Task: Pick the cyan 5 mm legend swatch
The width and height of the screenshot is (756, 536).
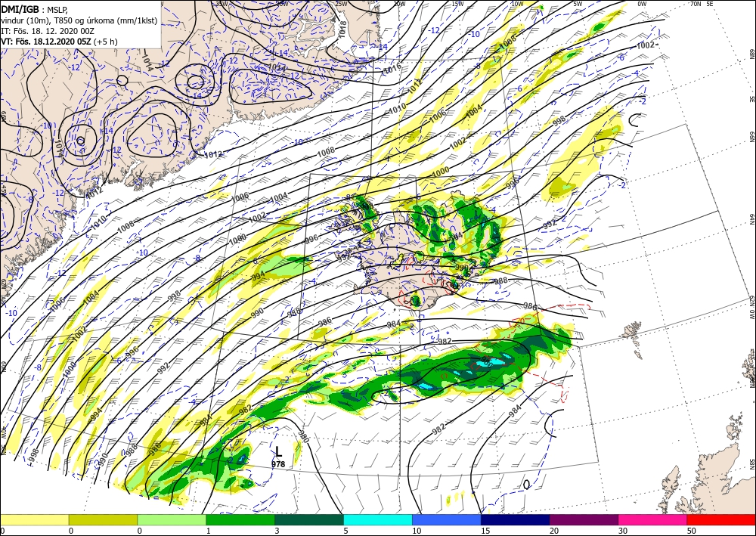Action: pos(378,519)
